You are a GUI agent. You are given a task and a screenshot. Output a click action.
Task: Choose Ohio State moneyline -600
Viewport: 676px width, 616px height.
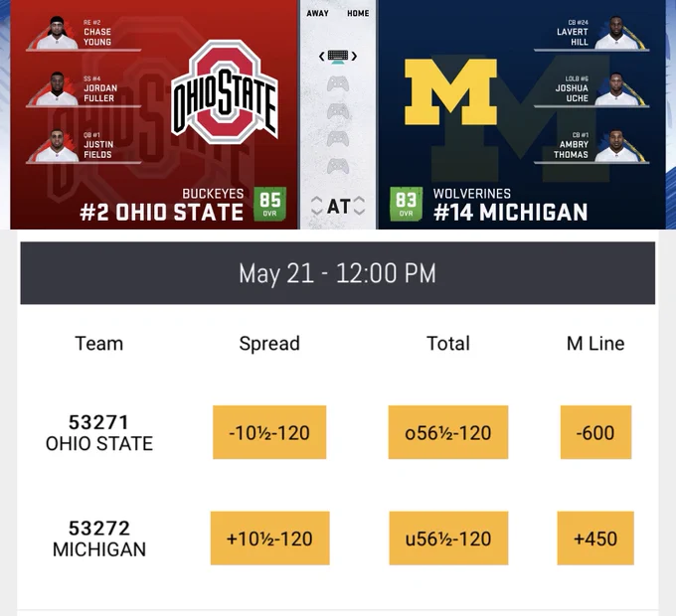coord(595,432)
